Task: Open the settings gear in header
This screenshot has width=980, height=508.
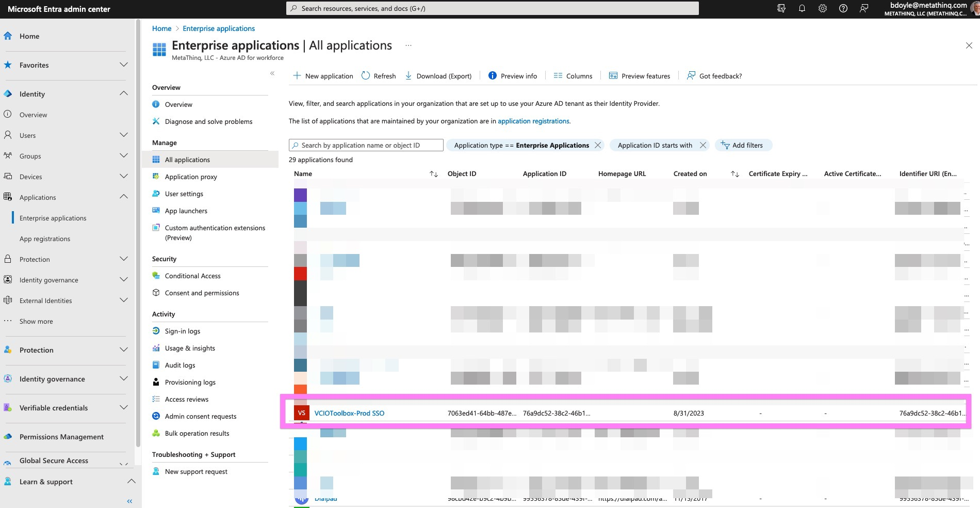Action: (823, 8)
